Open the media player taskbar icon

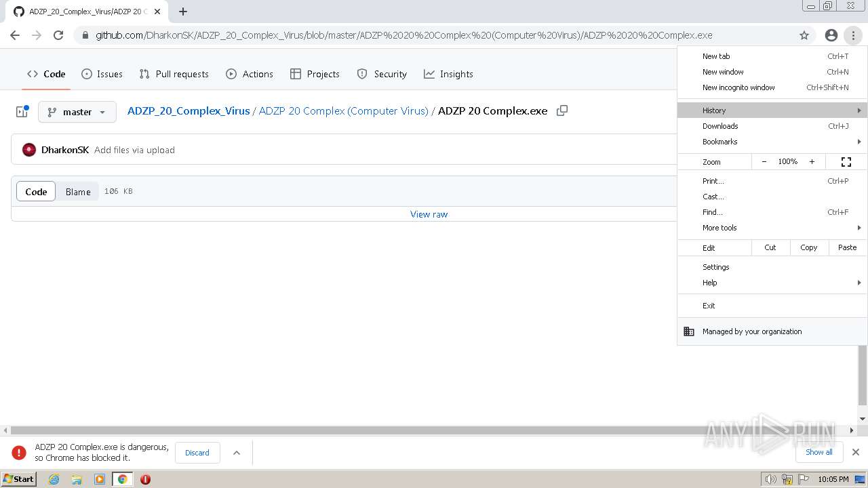(100, 479)
